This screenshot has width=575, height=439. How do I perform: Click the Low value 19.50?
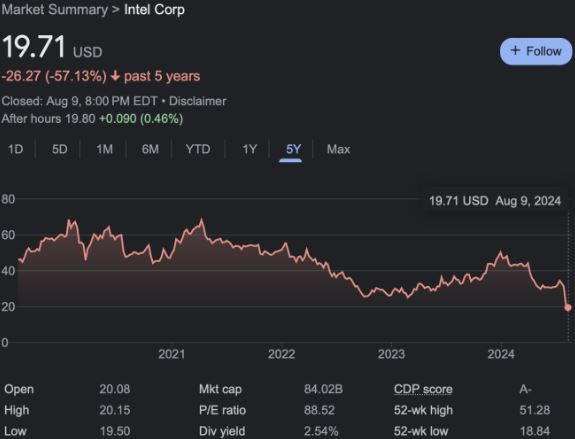tap(114, 431)
